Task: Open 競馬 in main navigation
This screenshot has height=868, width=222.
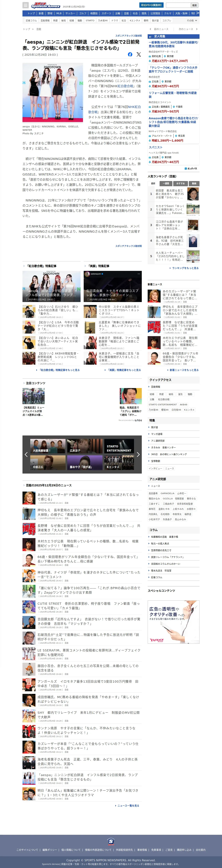Action: (144, 14)
